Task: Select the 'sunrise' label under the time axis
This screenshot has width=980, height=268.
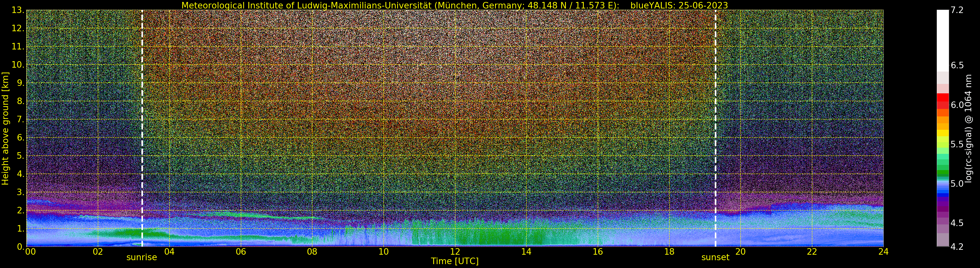Action: click(x=141, y=257)
